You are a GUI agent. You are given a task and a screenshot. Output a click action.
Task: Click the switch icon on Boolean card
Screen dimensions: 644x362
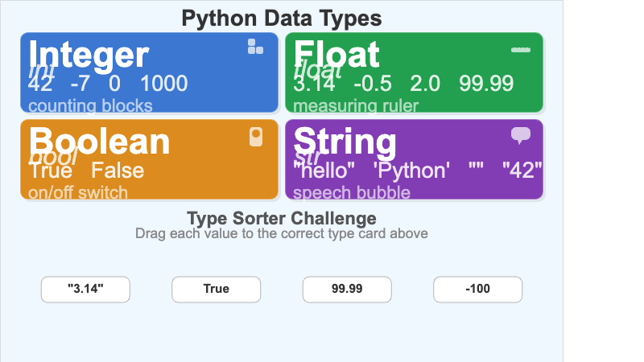[256, 138]
